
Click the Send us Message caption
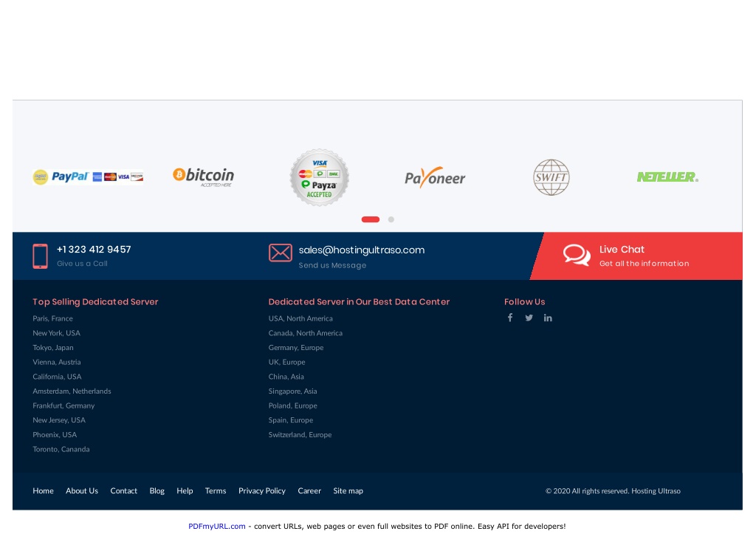coord(332,265)
